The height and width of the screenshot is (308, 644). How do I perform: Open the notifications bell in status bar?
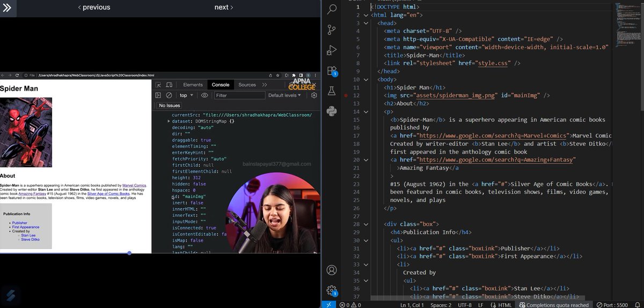(x=636, y=305)
